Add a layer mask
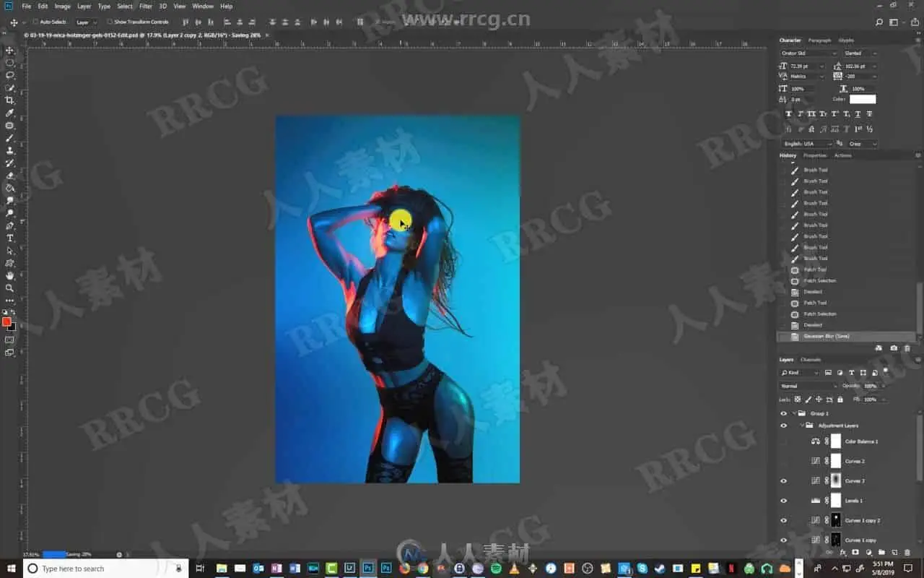Screen dimensions: 924x578 [855, 553]
